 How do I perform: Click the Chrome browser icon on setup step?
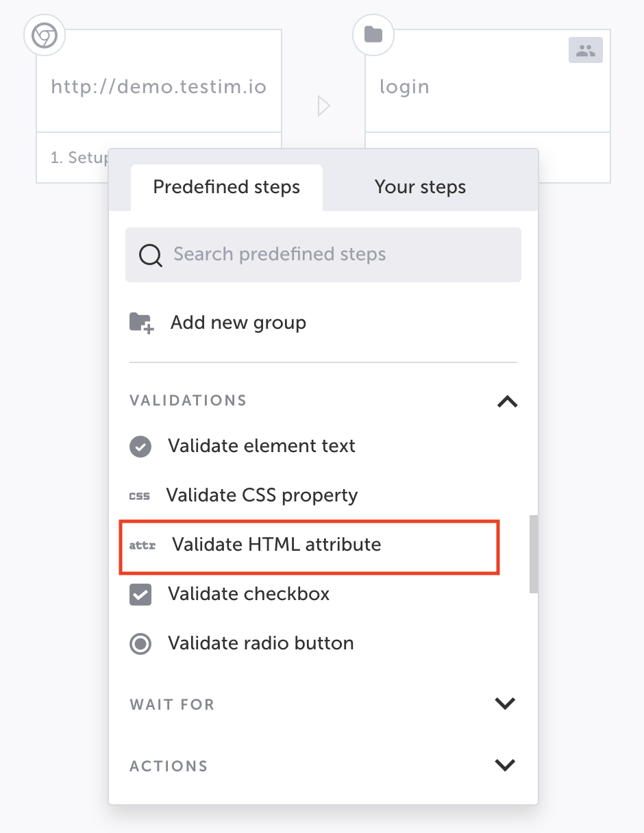pos(45,35)
